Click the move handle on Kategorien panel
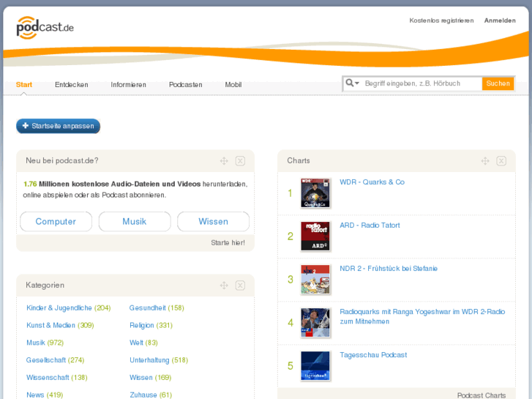Screen dimensions: 532x399 coord(224,286)
